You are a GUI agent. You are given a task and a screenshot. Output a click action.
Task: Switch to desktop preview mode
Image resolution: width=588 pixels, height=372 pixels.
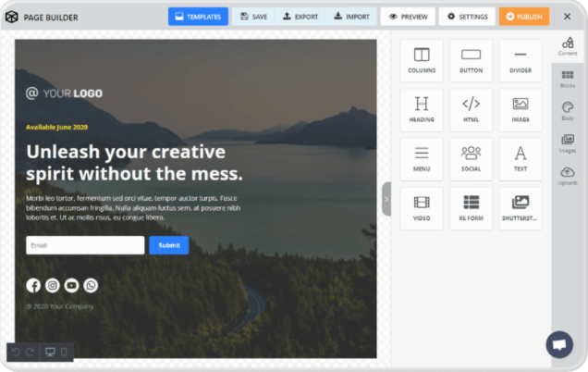tap(50, 352)
